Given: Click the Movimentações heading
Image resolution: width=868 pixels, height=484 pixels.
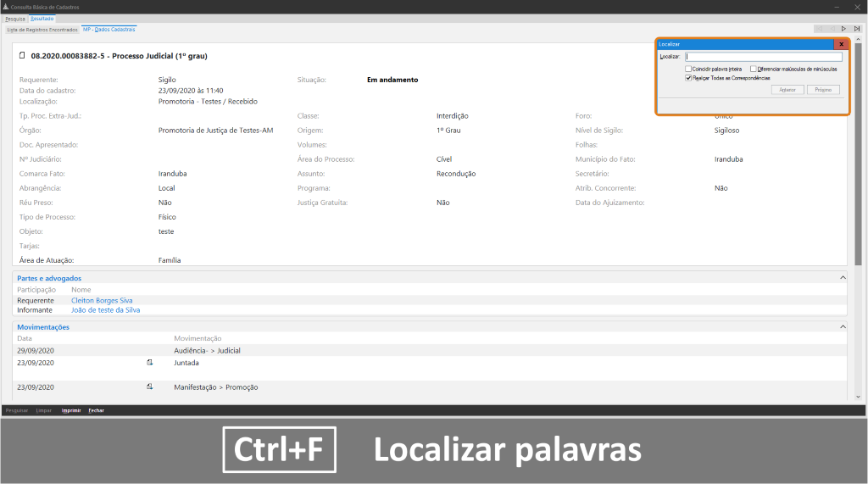Looking at the screenshot, I should (43, 326).
